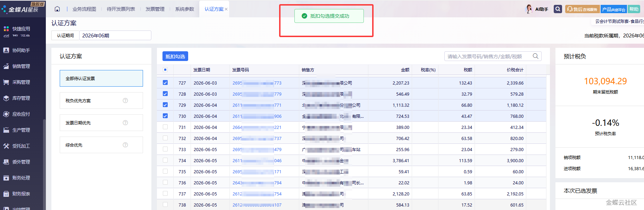This screenshot has height=210, width=644.
Task: Switch to 待开发票列表 tab
Action: pos(121,9)
